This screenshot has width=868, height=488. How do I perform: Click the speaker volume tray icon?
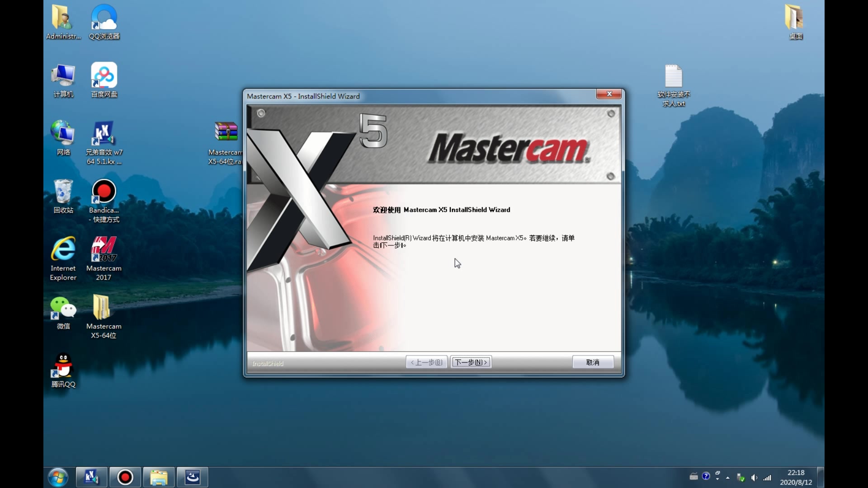[754, 478]
